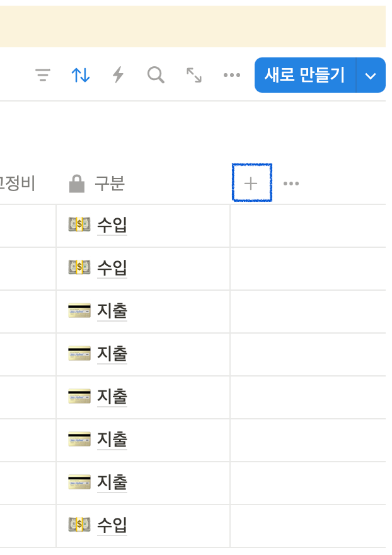Image resolution: width=392 pixels, height=555 pixels.
Task: Expand the database view with the diagonal arrows icon
Action: tap(193, 74)
